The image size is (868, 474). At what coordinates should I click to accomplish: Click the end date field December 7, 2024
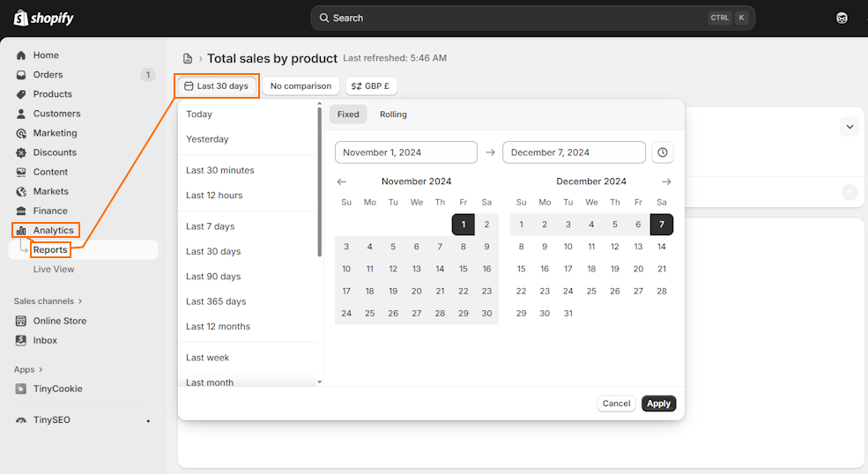point(574,152)
